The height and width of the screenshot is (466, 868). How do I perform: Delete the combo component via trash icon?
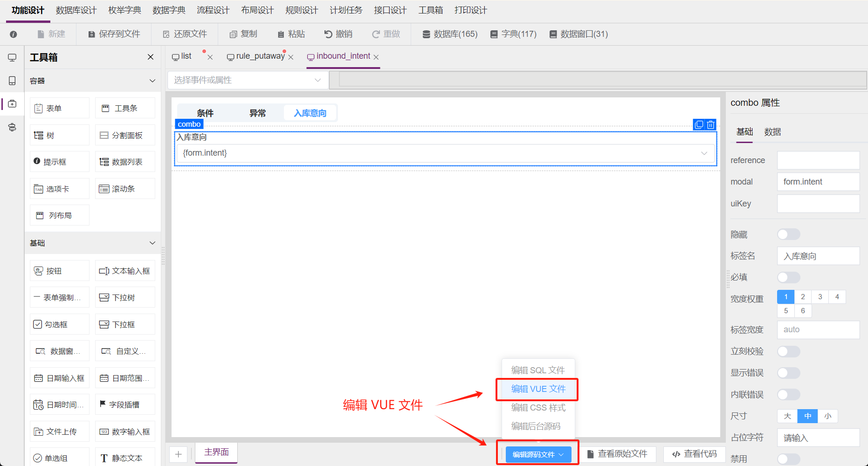[710, 125]
